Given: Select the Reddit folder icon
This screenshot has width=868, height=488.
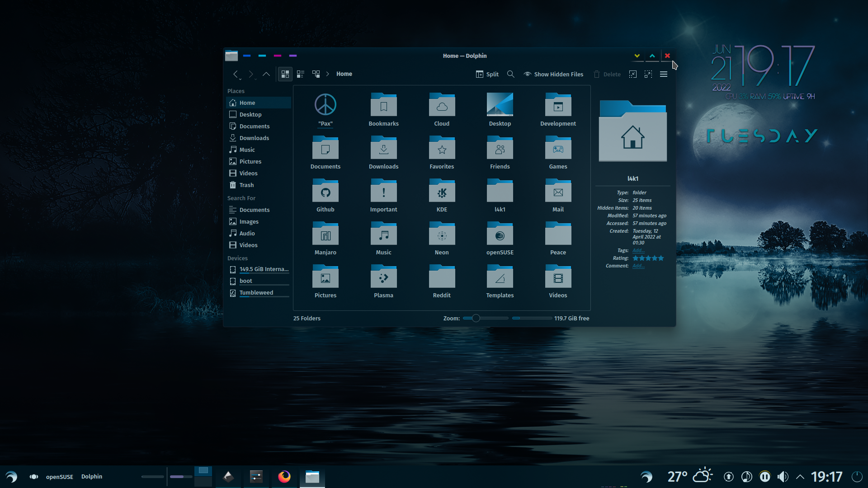Looking at the screenshot, I should click(x=442, y=277).
